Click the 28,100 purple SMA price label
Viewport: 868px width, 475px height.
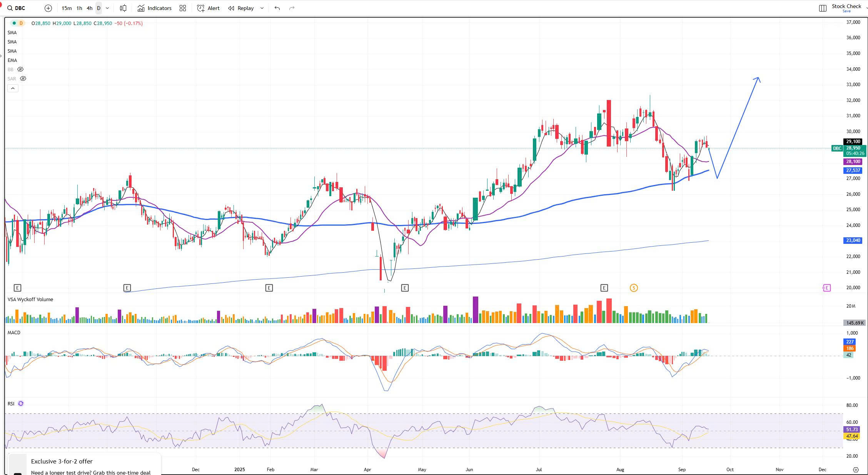click(853, 162)
